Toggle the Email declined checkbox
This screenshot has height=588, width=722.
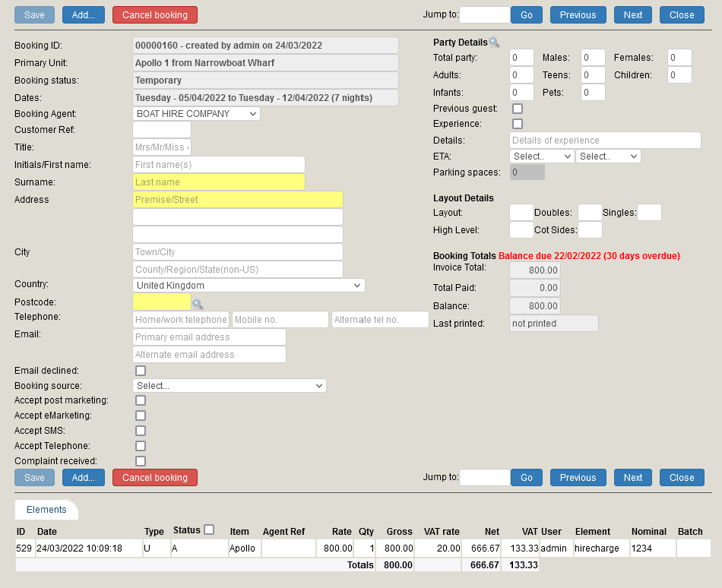[x=141, y=371]
